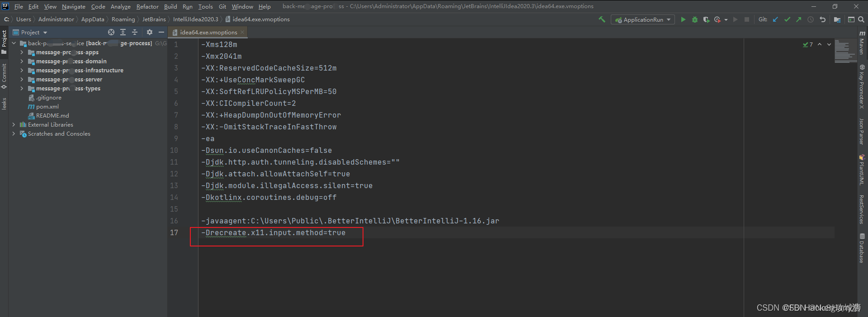Click the Git rollback undo icon

coord(822,19)
